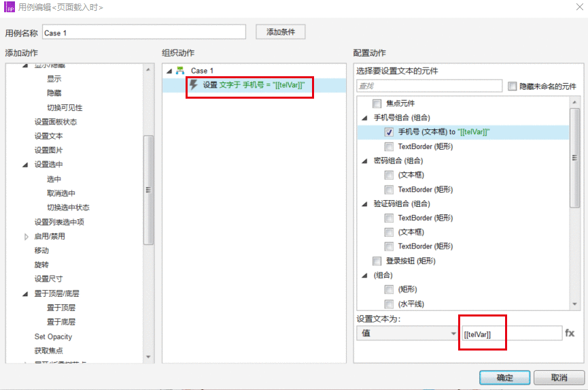Click widget list scroll down arrow

tap(574, 304)
